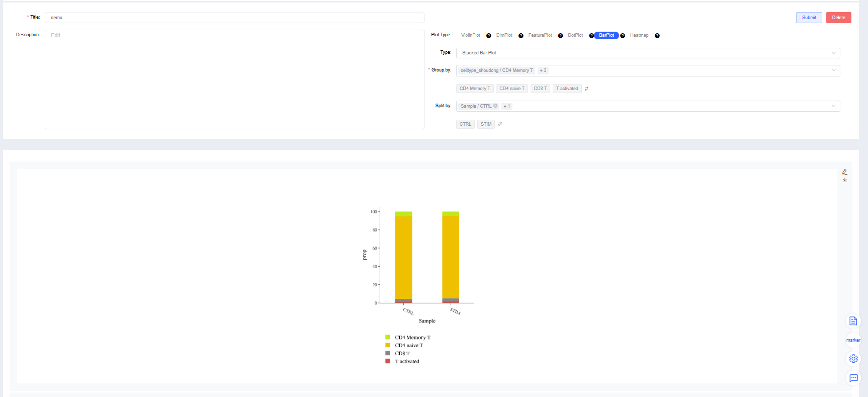The image size is (868, 397).
Task: Open the chat comment bubble icon
Action: click(x=853, y=378)
